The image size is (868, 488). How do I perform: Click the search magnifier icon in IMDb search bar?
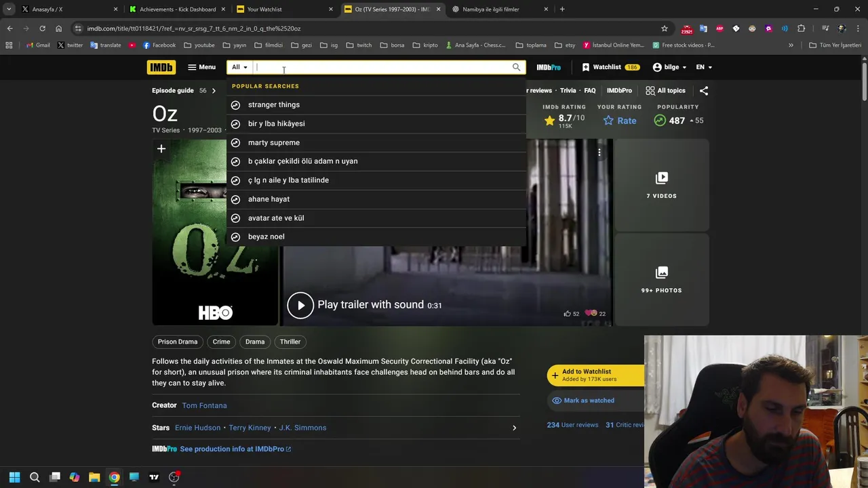[x=516, y=67]
